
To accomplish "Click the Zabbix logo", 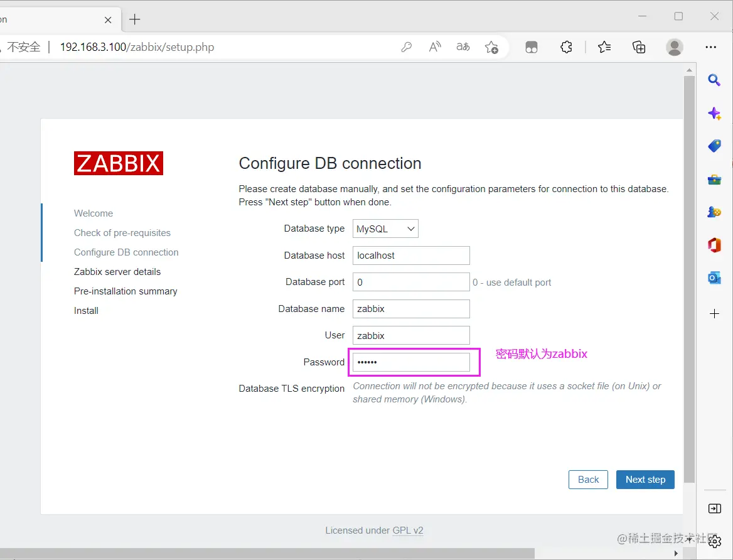I will [x=118, y=163].
